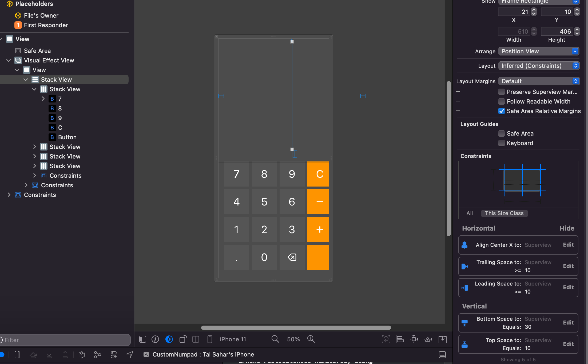
Task: Click the outline Filter field
Action: coord(65,340)
